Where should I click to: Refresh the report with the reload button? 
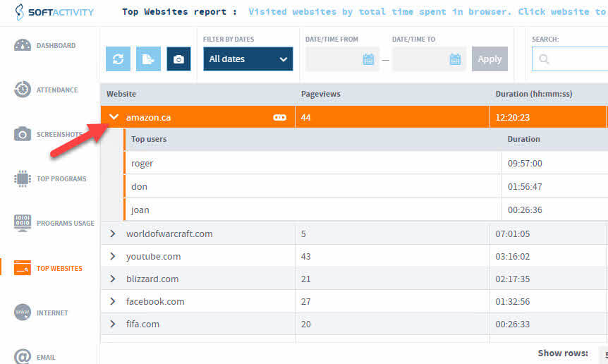click(118, 59)
